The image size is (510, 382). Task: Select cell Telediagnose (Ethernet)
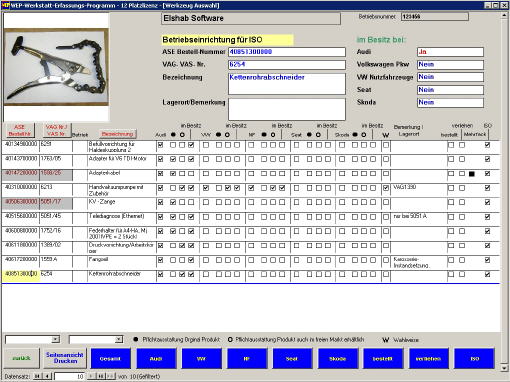click(121, 219)
